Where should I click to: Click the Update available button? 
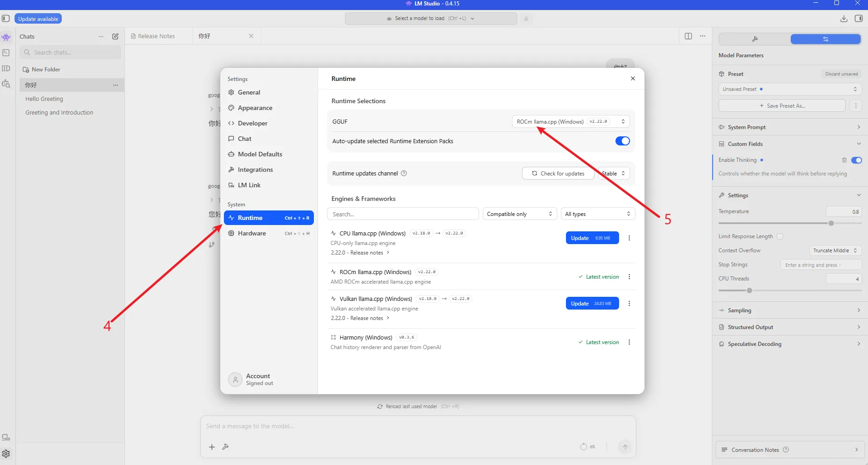click(x=38, y=19)
